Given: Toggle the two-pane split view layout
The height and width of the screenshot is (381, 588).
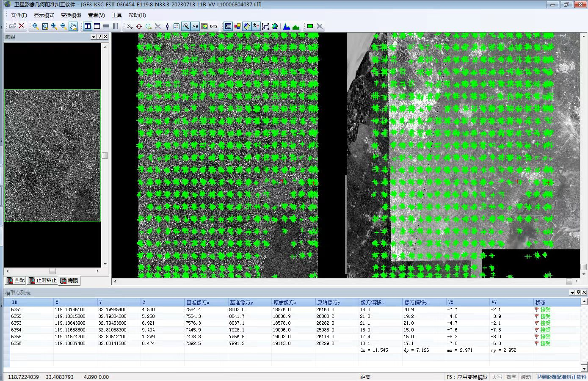Looking at the screenshot, I should point(88,26).
